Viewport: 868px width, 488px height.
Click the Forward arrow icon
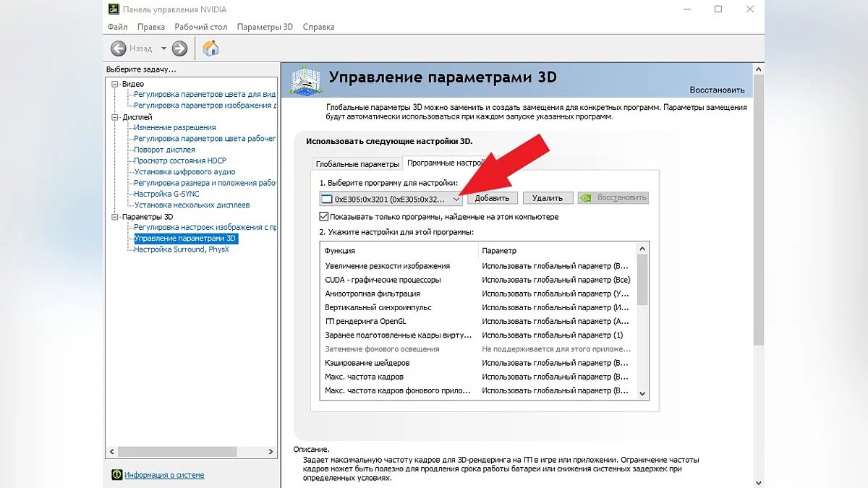click(180, 48)
